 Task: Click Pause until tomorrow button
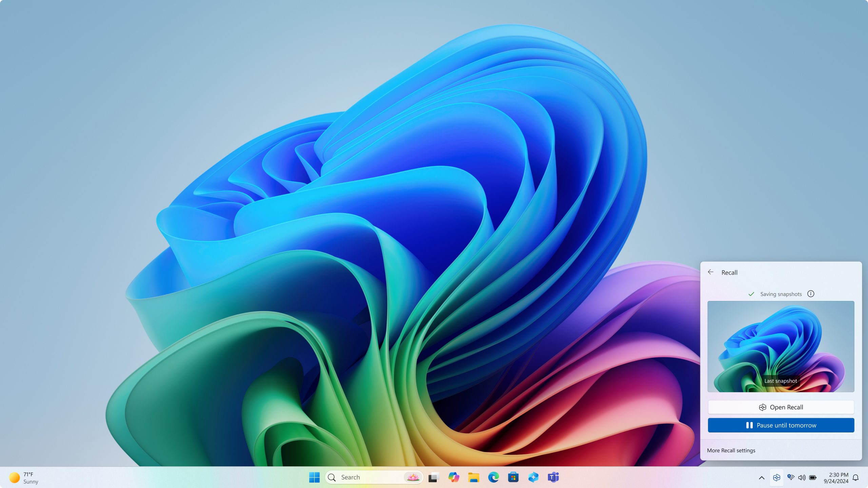[781, 425]
